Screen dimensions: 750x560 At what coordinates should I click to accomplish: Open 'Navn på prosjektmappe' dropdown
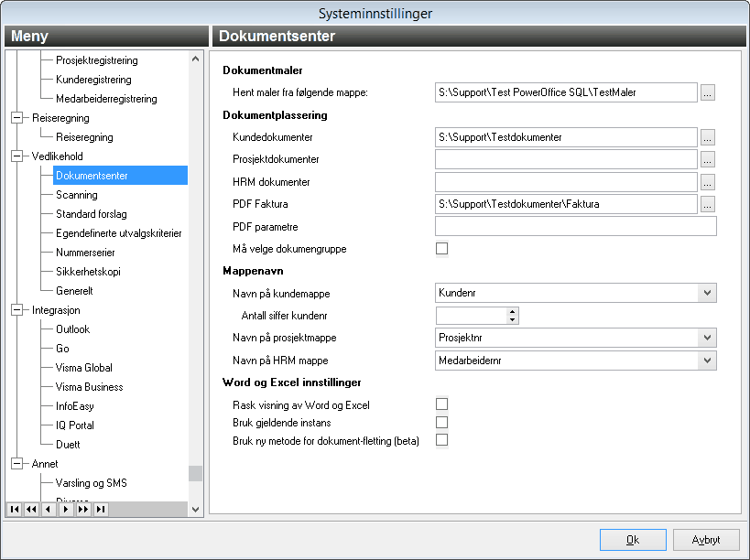[707, 338]
